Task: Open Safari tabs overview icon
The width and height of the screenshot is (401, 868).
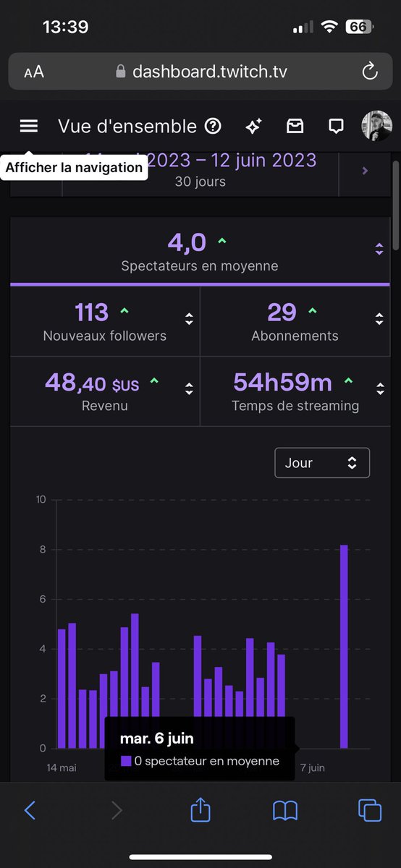Action: (370, 810)
